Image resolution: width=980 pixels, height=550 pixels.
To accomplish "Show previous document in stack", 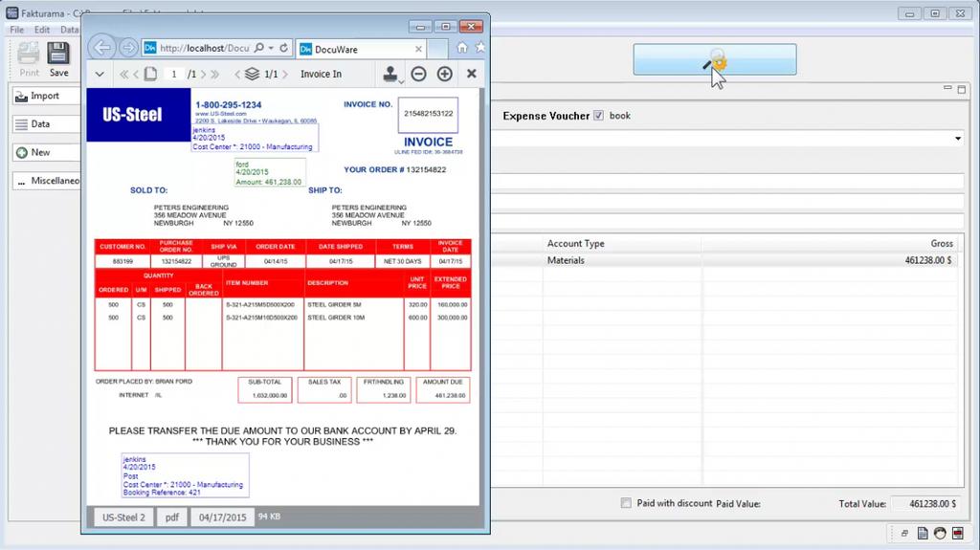I will [x=237, y=75].
